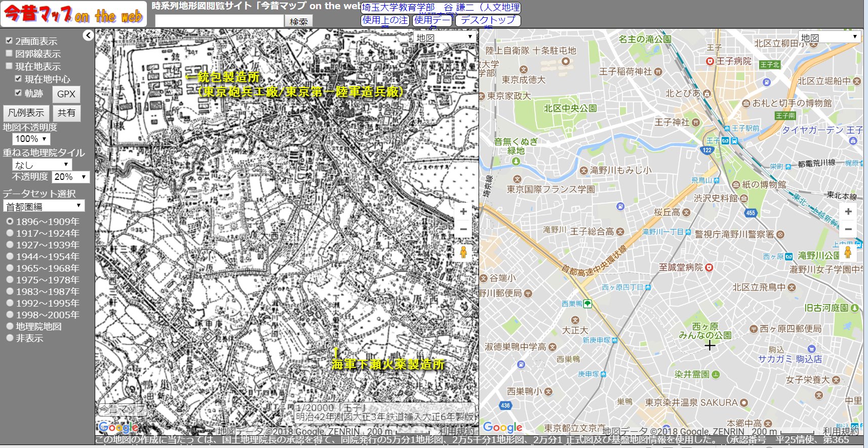The image size is (868, 448).
Task: Click the 渋沢史料館 museum marker
Action: click(x=743, y=198)
